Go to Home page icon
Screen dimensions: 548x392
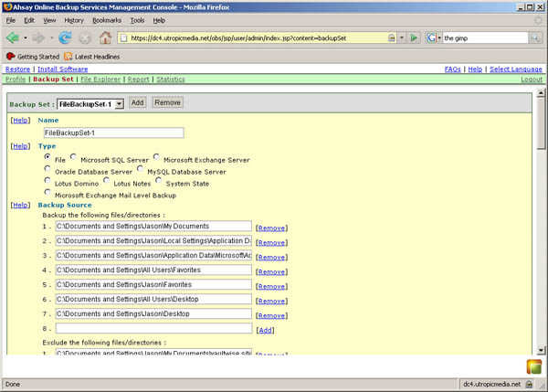click(105, 37)
